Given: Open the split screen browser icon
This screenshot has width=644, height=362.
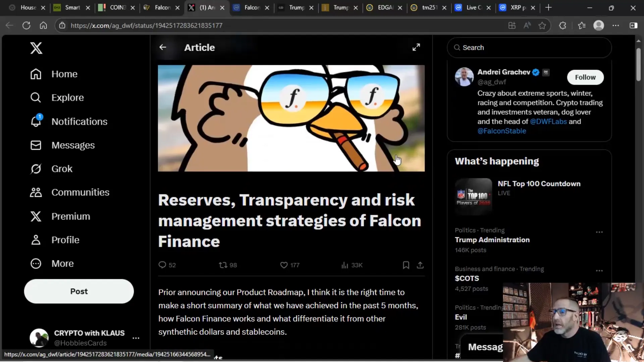Looking at the screenshot, I should click(512, 25).
